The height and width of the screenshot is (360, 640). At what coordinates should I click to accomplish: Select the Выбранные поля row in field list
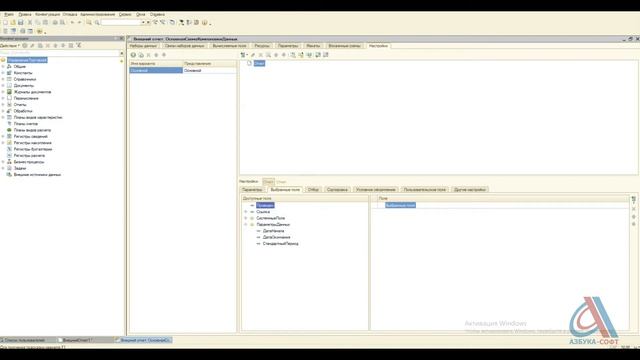400,205
